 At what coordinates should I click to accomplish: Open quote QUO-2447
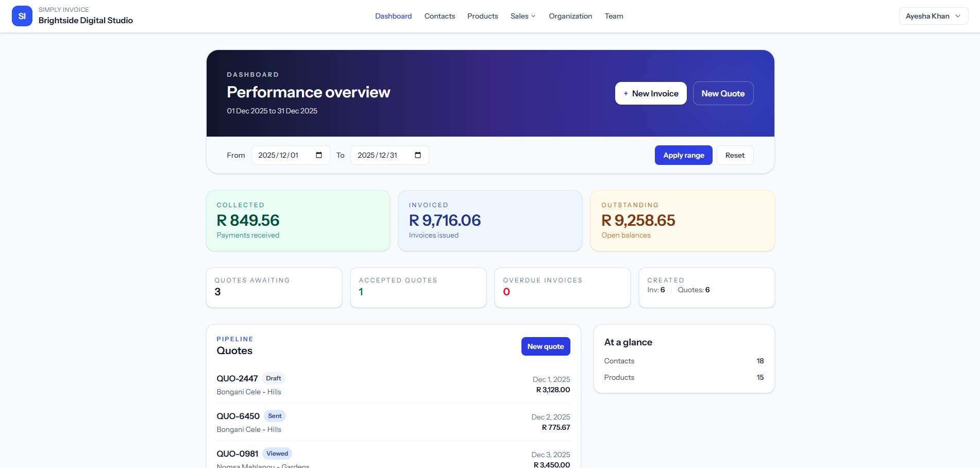point(237,378)
